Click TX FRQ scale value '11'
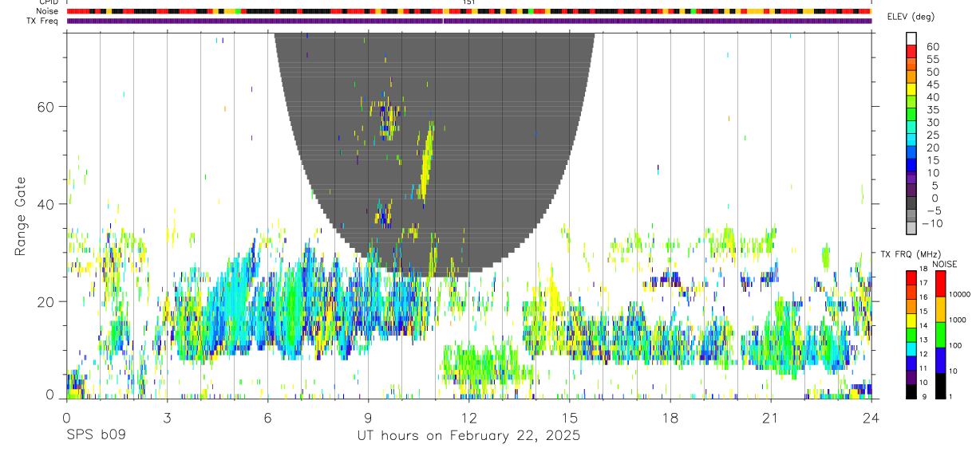980x452 pixels. (x=923, y=368)
